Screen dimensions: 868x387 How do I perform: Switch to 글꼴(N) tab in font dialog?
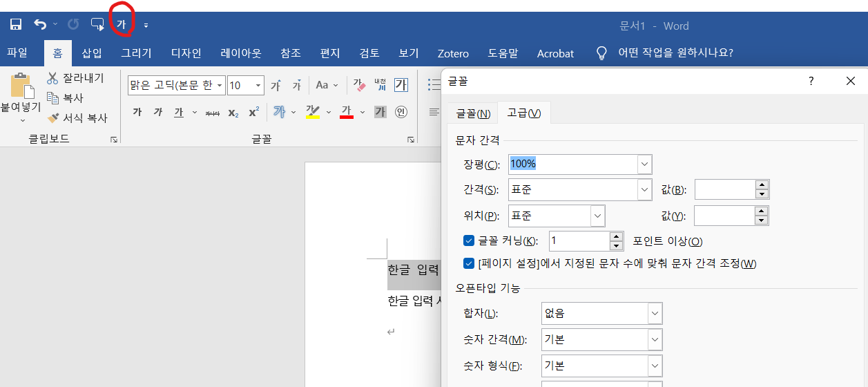click(473, 113)
